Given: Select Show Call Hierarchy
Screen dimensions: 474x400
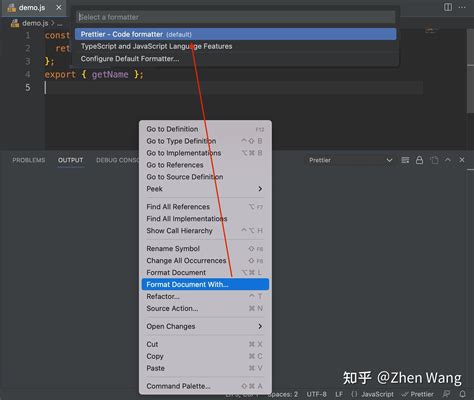Looking at the screenshot, I should (x=205, y=231).
